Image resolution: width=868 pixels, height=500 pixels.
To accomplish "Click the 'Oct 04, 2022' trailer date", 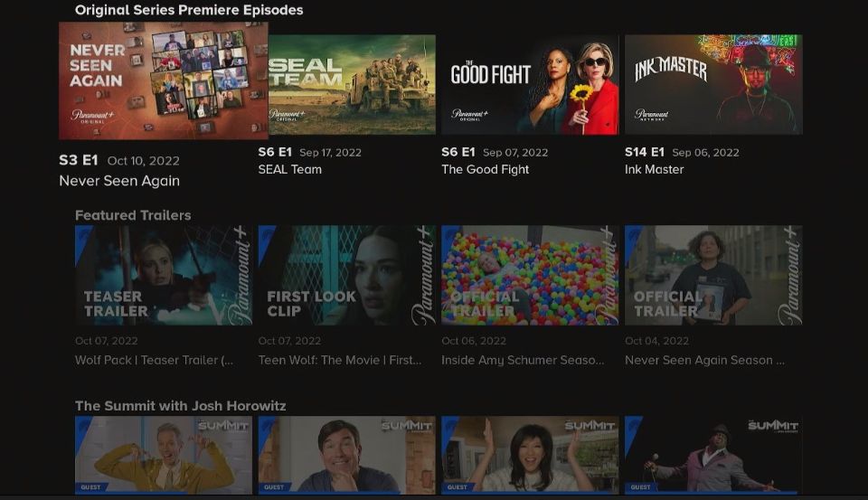I will click(657, 341).
